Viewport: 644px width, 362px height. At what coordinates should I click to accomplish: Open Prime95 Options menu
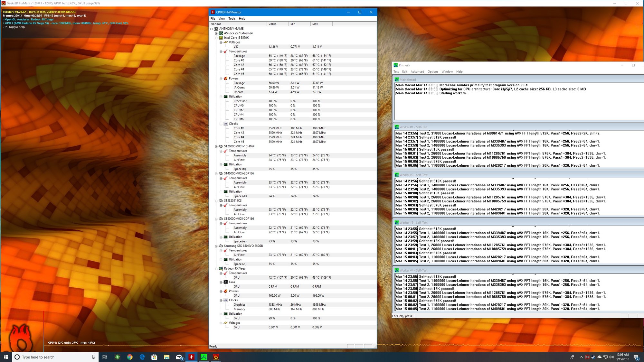pyautogui.click(x=432, y=72)
